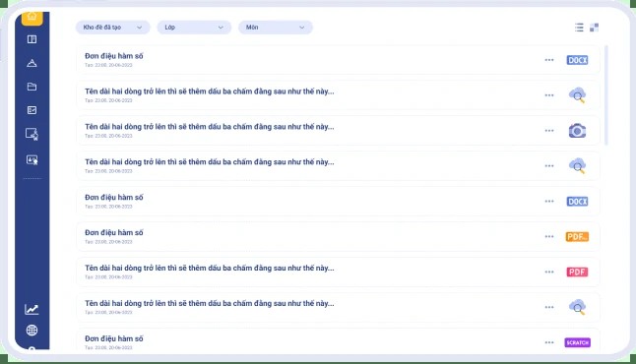This screenshot has width=636, height=364.
Task: Open the checklist icon in the sidebar
Action: [32, 110]
